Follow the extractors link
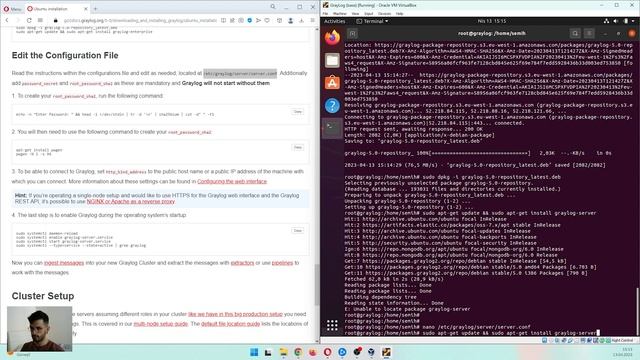Viewport: 640px width, 360px height. pos(242,263)
